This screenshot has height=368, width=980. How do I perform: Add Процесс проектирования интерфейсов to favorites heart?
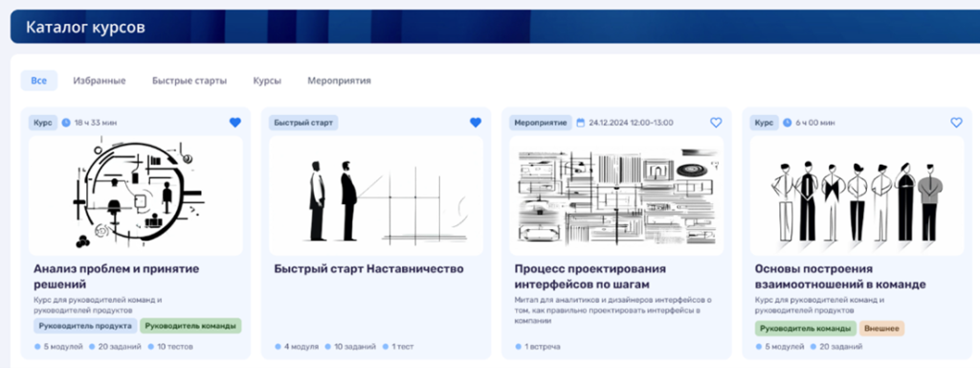point(716,123)
